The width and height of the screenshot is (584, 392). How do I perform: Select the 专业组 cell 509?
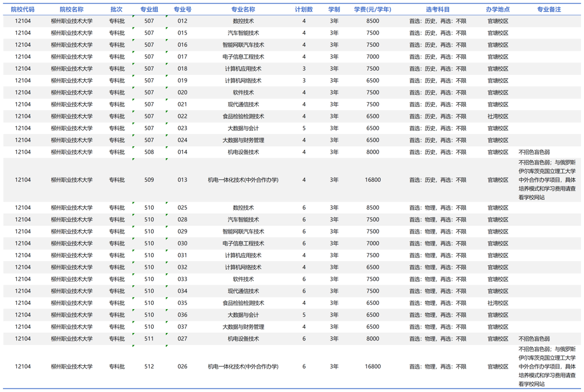pos(149,180)
